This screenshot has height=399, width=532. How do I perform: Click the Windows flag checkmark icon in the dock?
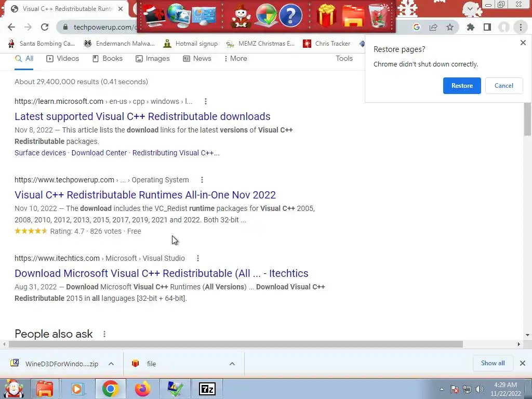pyautogui.click(x=266, y=16)
